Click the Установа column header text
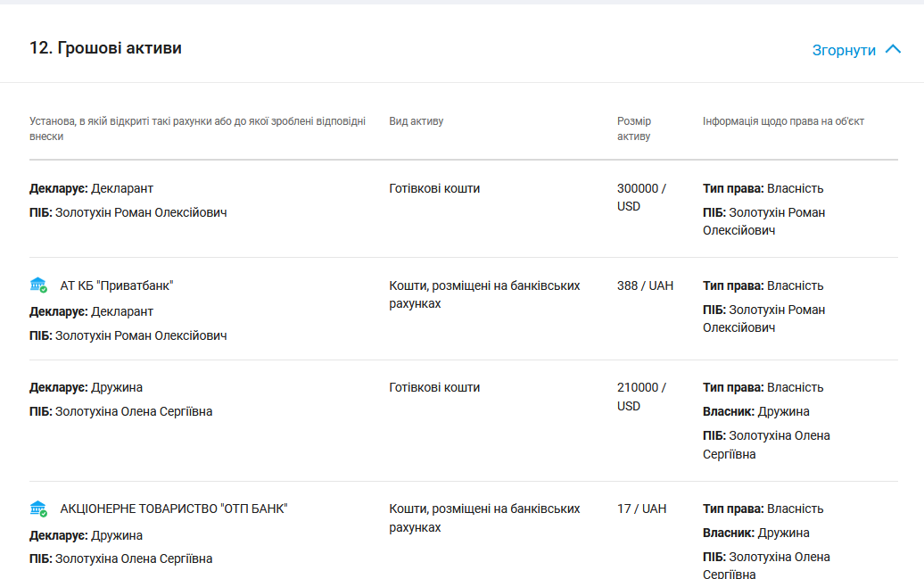Screen dimensions: 924x579 [x=197, y=128]
